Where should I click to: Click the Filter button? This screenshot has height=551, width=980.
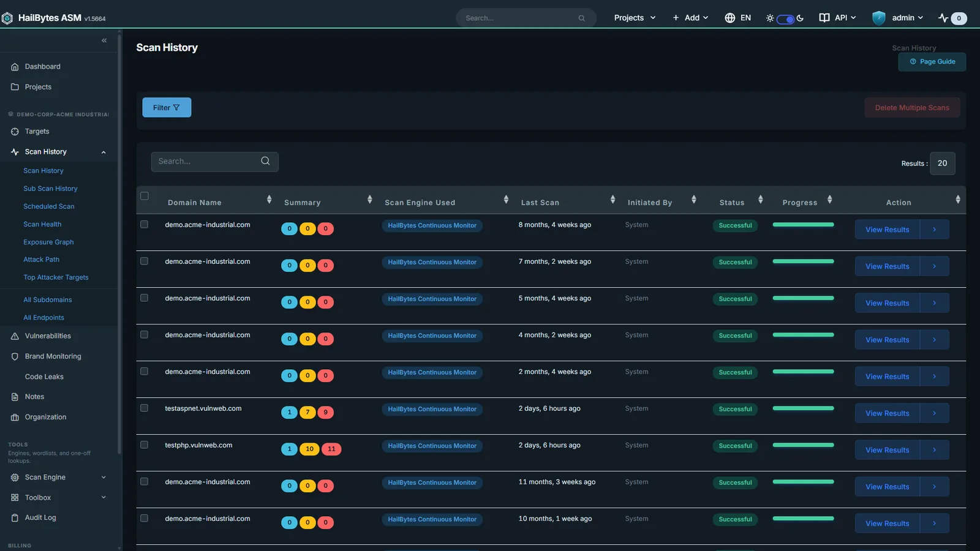point(167,108)
